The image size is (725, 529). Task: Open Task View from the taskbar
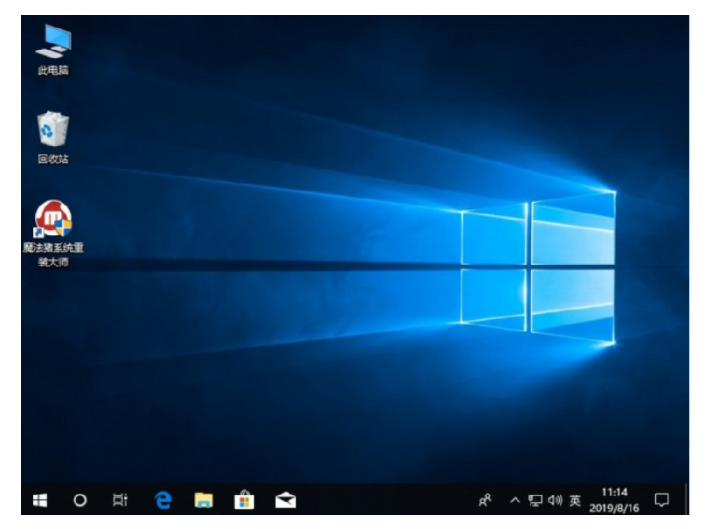tap(121, 499)
